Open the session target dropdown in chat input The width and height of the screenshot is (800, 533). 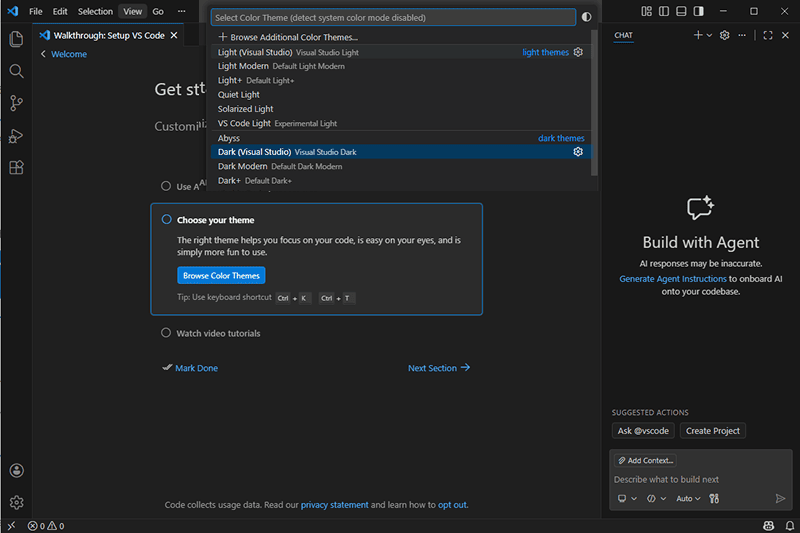pyautogui.click(x=627, y=498)
